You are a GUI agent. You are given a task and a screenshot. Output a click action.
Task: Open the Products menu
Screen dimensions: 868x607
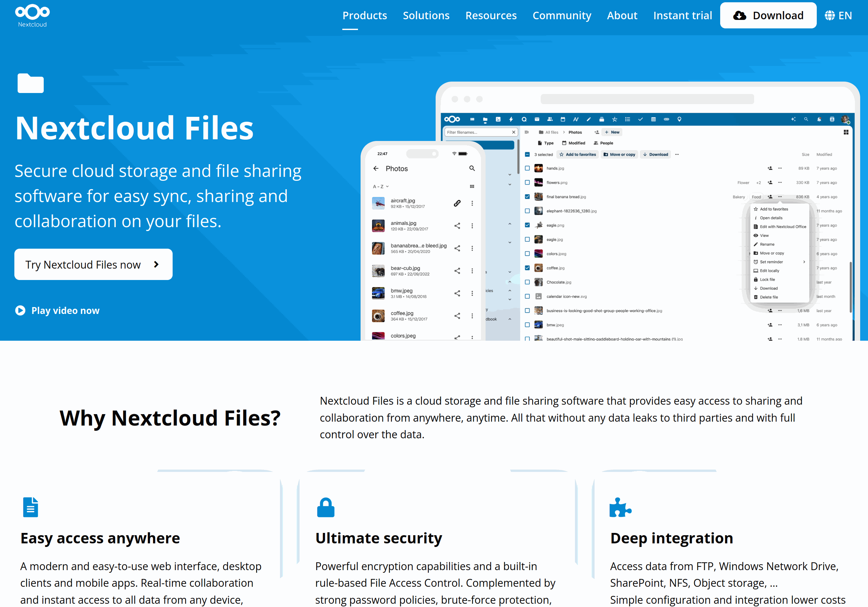(x=364, y=16)
